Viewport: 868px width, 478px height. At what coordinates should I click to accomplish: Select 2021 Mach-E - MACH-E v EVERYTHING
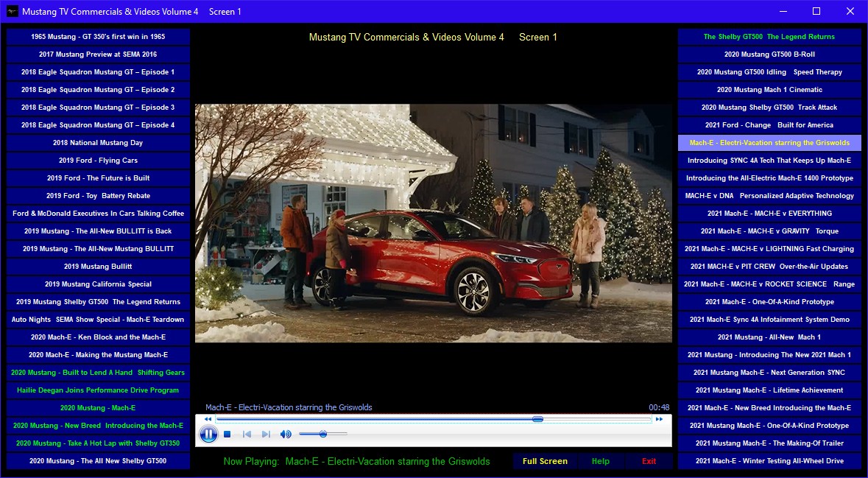769,214
